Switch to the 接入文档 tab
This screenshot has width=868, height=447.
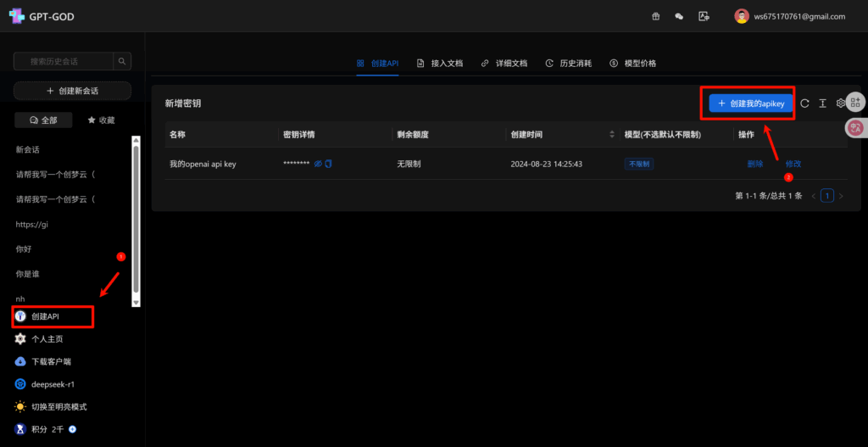[x=440, y=64]
